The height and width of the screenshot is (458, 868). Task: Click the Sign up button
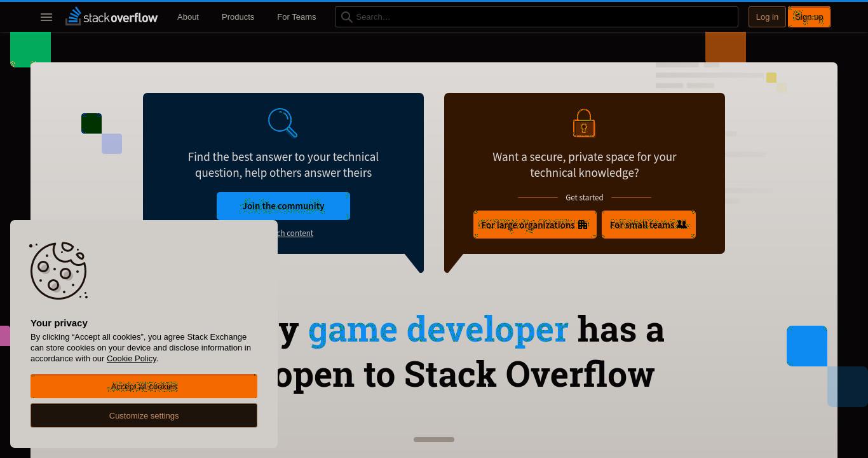click(809, 17)
